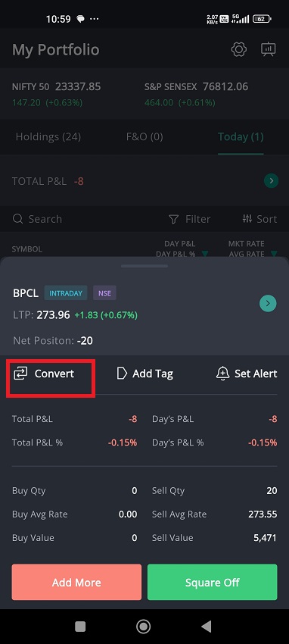Tap the search magnifier icon
The width and height of the screenshot is (289, 644).
point(17,219)
